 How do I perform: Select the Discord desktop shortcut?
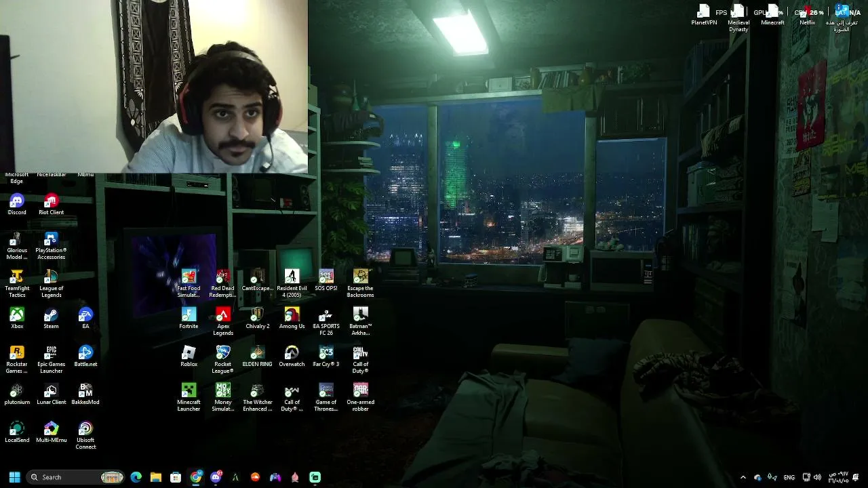[x=17, y=204]
